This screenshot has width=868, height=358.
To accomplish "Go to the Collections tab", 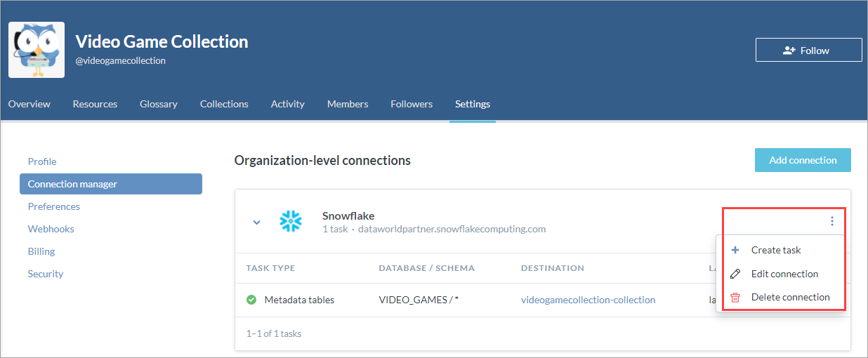I will (x=224, y=104).
